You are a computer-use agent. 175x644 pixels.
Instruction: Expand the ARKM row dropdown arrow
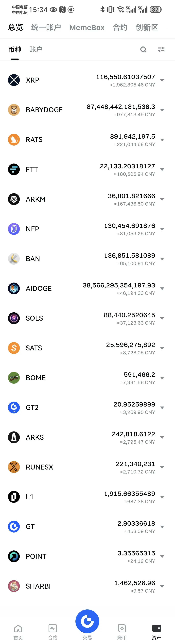[x=162, y=199]
